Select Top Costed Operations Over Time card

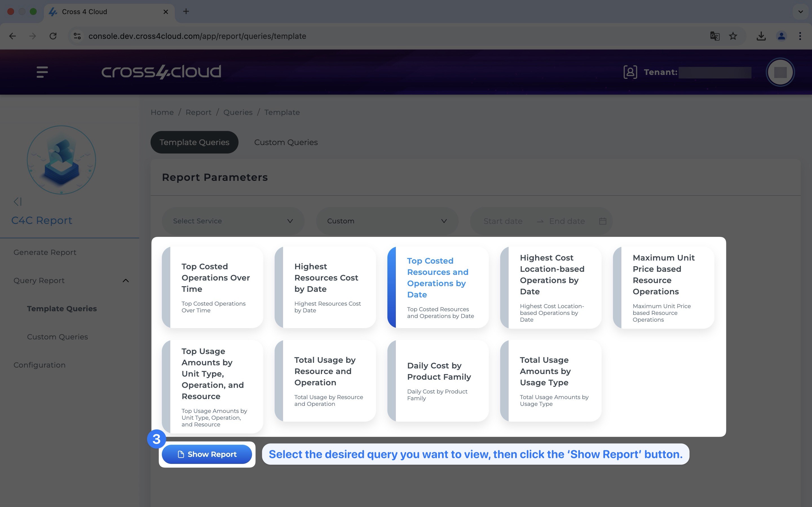tap(212, 287)
